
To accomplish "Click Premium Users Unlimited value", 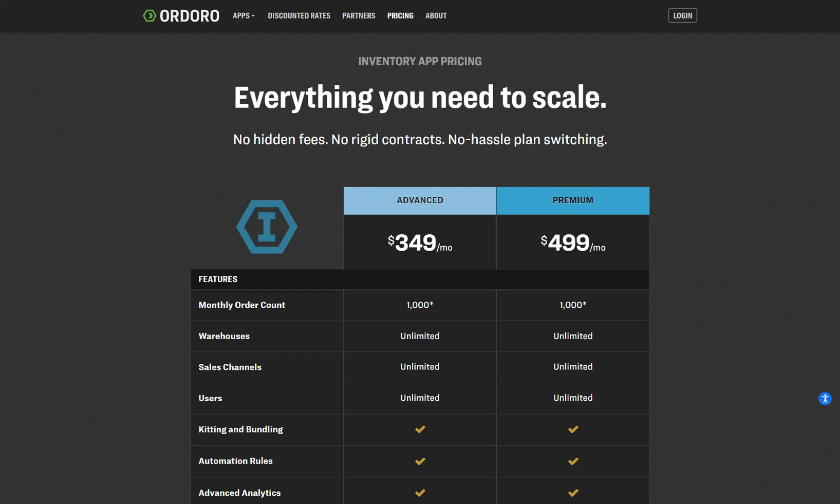I will [573, 398].
